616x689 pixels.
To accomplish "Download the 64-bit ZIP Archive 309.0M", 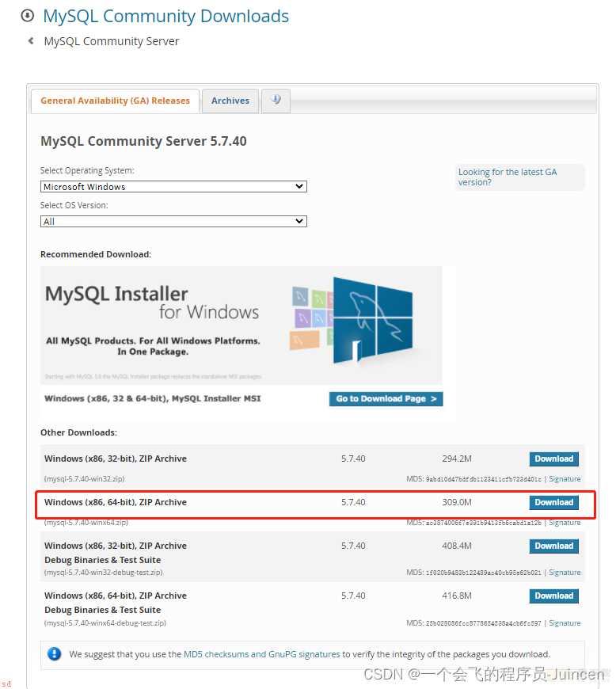I will click(x=553, y=502).
